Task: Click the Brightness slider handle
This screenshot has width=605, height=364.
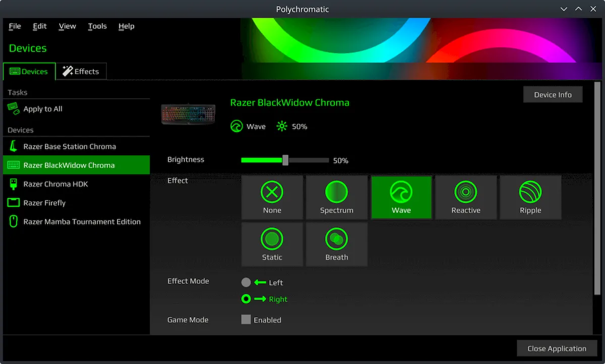Action: pyautogui.click(x=285, y=160)
